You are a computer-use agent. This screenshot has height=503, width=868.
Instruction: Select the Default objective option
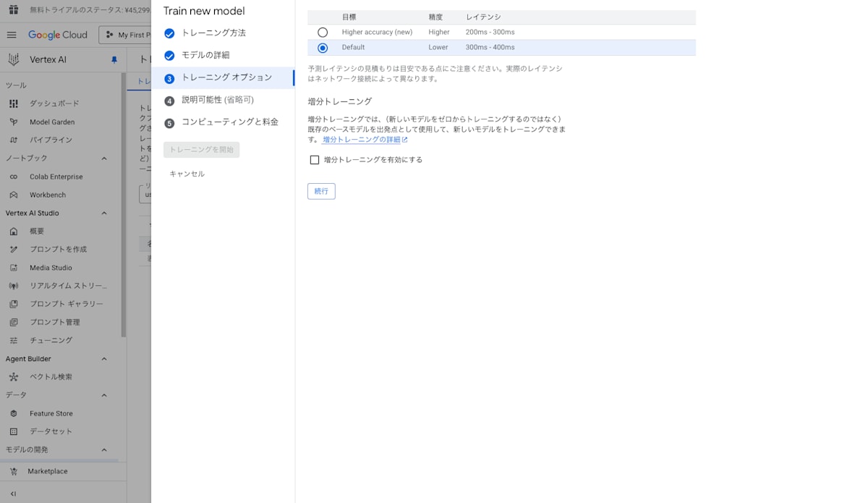323,48
